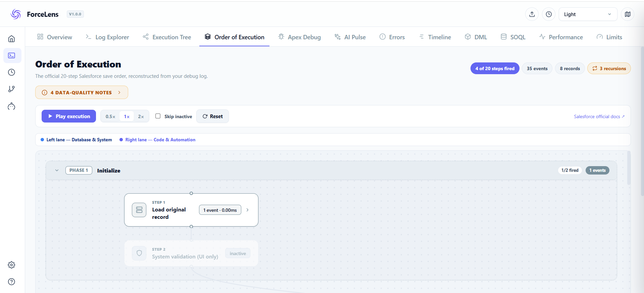Click the info icon in data-quality notes

44,93
